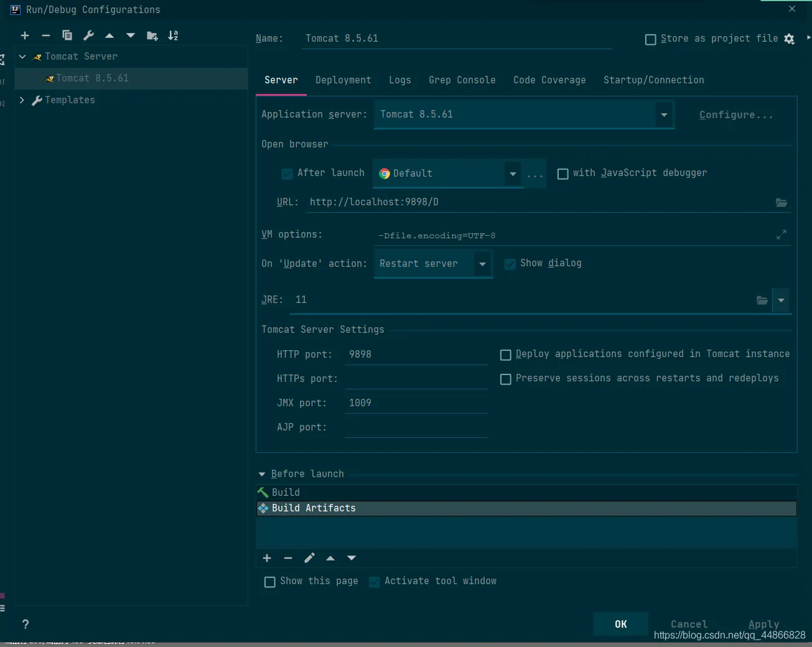This screenshot has height=647, width=812.
Task: Sort configurations alphabetically
Action: point(173,35)
